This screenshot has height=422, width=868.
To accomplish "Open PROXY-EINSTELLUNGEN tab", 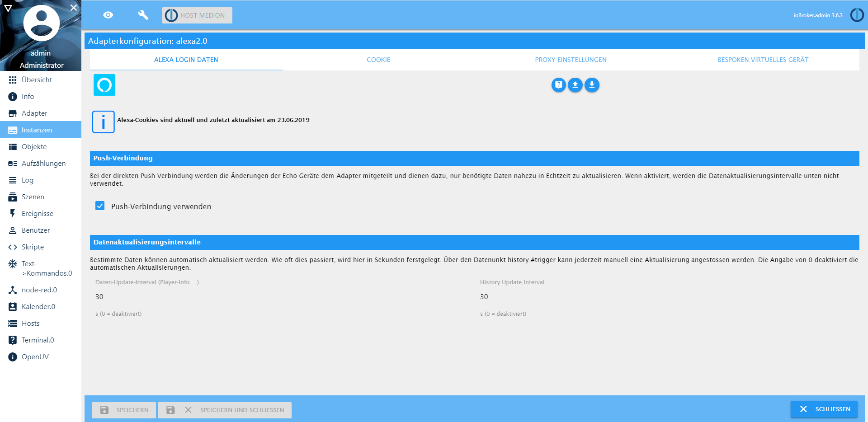I will pyautogui.click(x=571, y=60).
